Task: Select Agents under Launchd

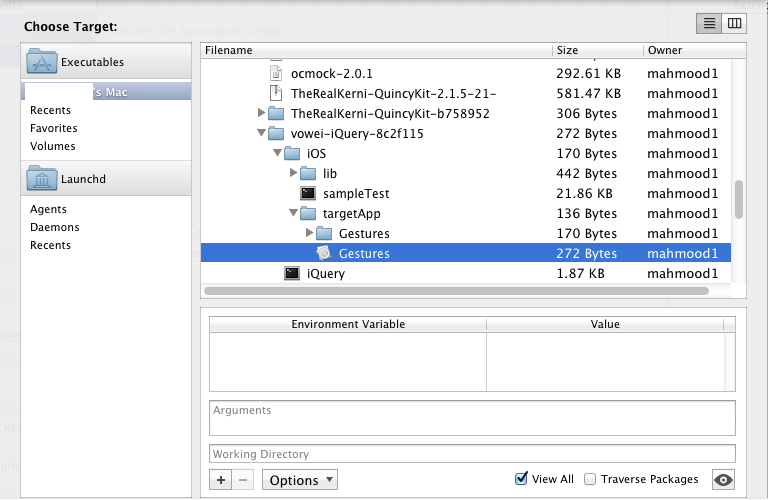Action: click(x=48, y=210)
